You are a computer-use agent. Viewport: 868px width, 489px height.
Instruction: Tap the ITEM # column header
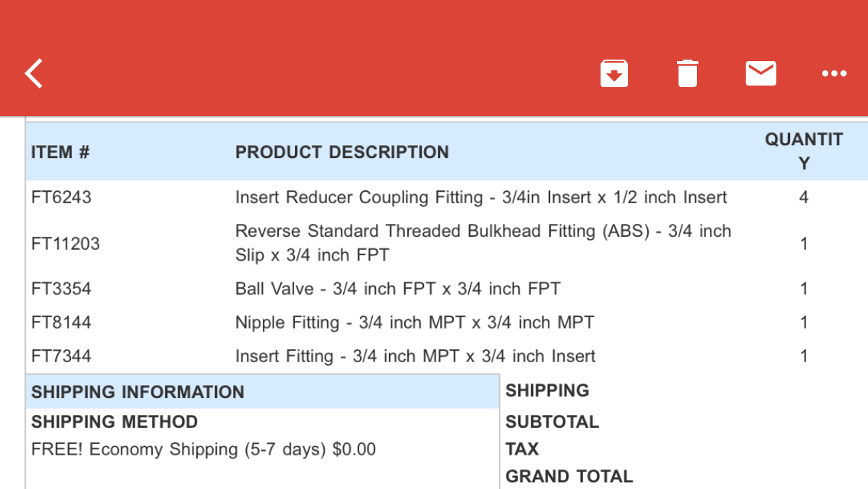point(60,152)
